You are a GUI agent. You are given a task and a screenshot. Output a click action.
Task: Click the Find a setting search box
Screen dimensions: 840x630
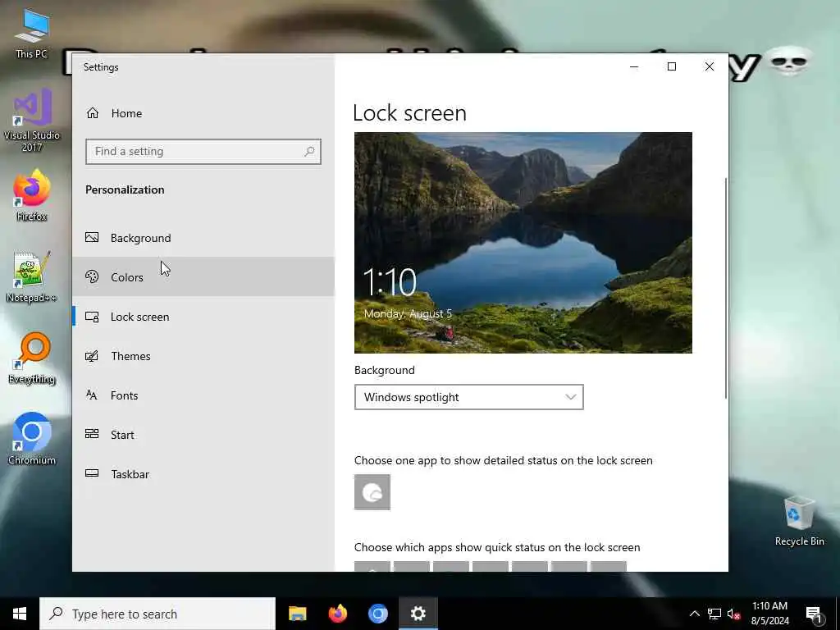point(203,152)
